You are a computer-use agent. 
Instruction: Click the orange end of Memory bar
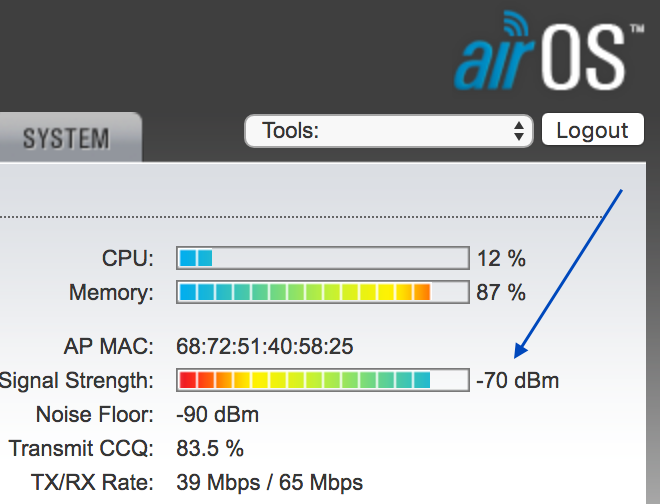point(421,293)
